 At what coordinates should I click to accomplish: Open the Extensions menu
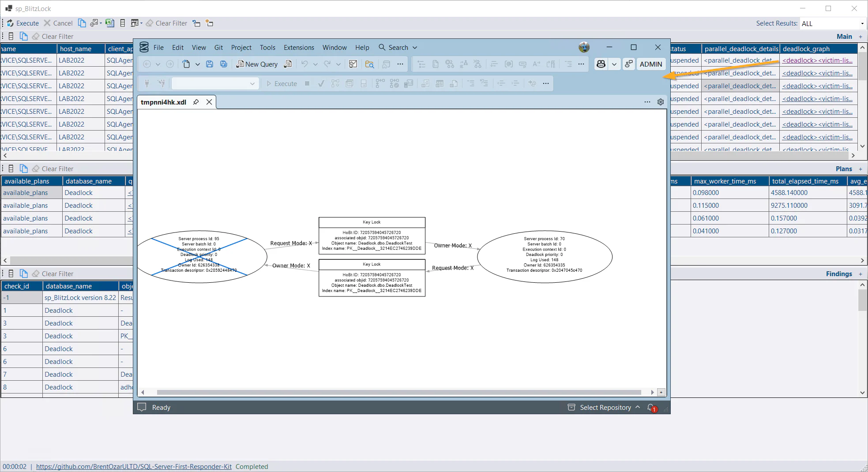pyautogui.click(x=299, y=48)
